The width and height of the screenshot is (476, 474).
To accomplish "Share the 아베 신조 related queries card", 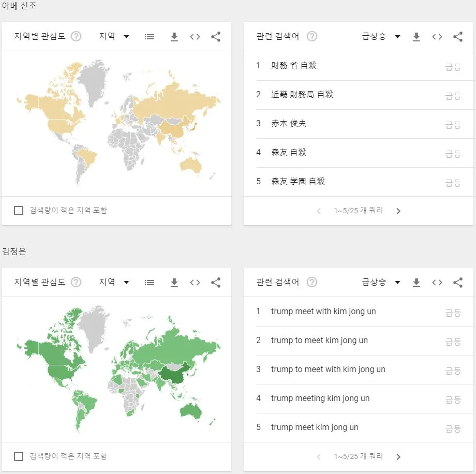I will 458,37.
